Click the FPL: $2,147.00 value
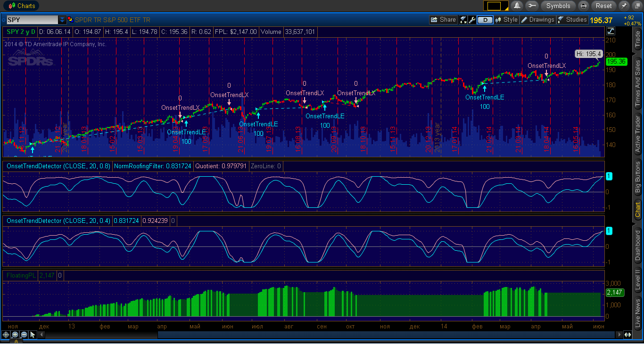644x344 pixels. coord(236,32)
